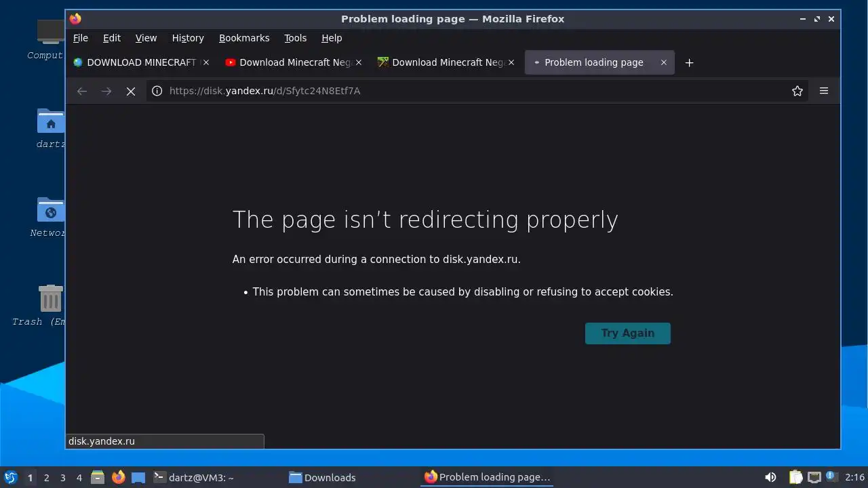The width and height of the screenshot is (868, 488).
Task: Click the Try Again button
Action: point(627,333)
